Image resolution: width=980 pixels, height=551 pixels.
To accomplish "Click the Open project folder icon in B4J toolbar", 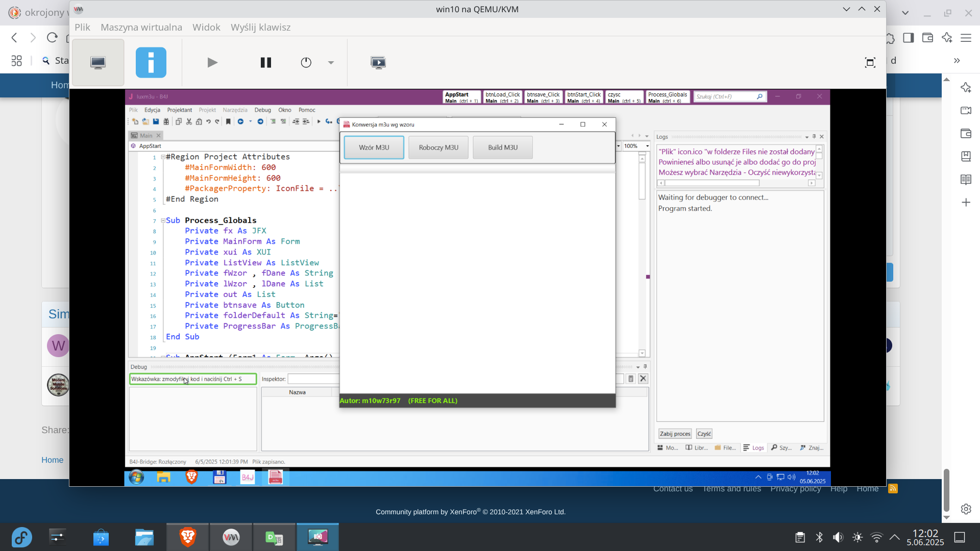I will (x=145, y=121).
